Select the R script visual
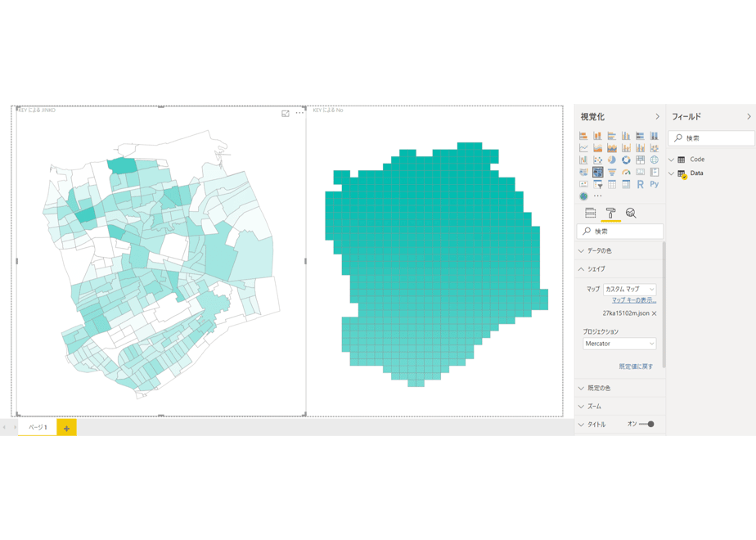The height and width of the screenshot is (540, 756). (640, 184)
